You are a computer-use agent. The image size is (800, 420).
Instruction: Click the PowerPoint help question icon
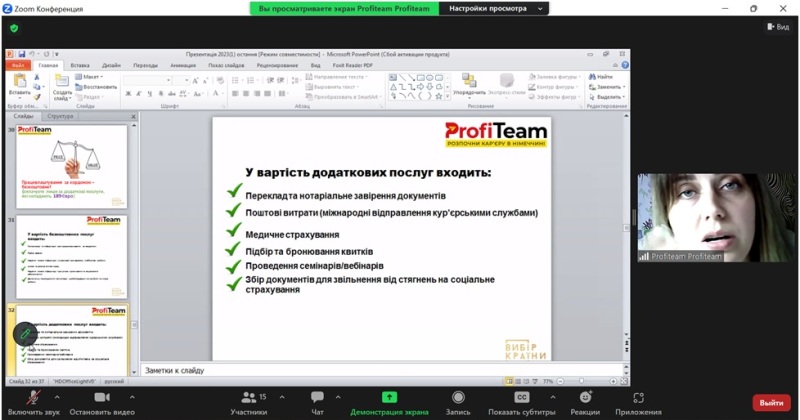click(625, 65)
